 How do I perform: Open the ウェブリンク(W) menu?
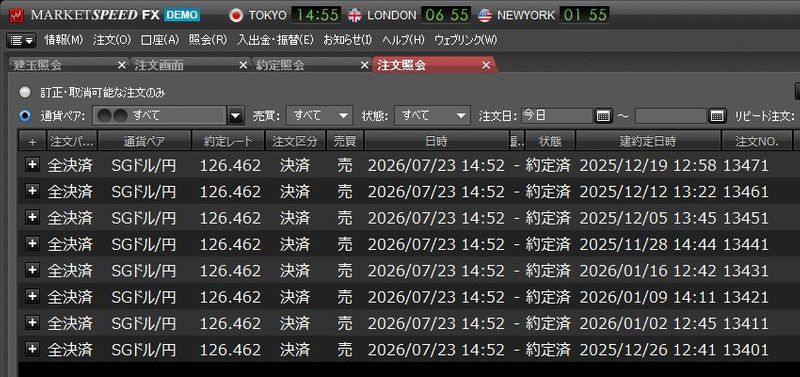pos(465,40)
